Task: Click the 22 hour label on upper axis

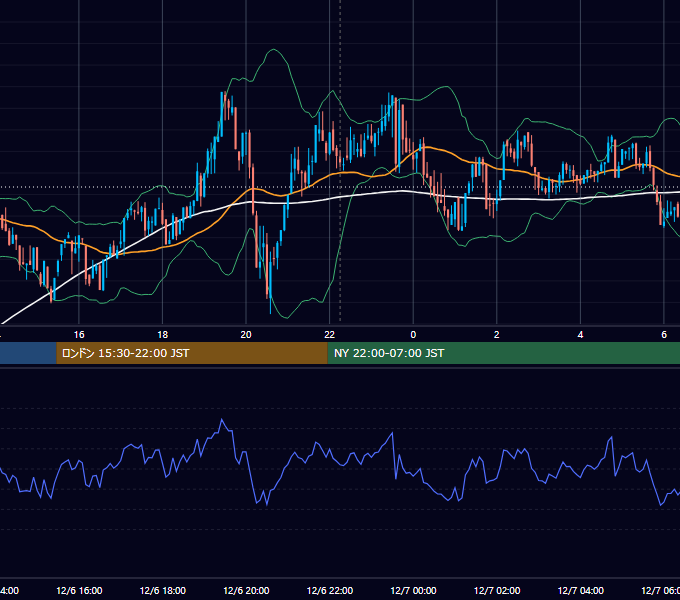Action: tap(330, 335)
